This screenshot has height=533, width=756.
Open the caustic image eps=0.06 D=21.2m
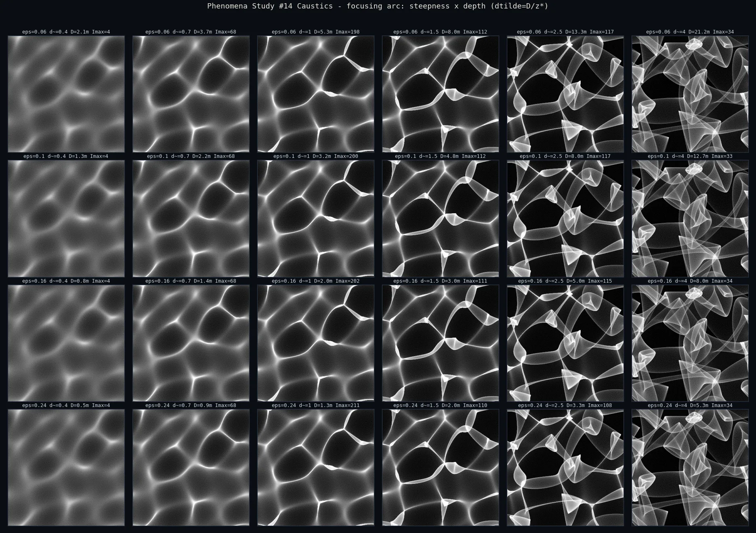click(690, 94)
